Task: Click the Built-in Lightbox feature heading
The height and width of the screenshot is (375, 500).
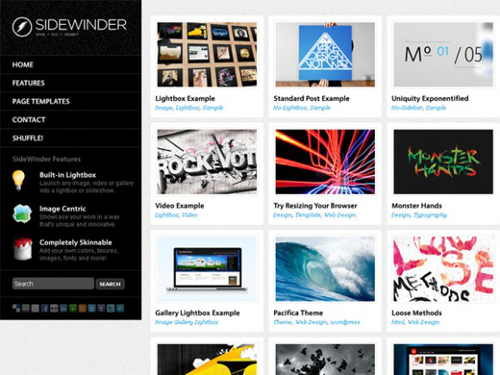Action: [x=68, y=175]
